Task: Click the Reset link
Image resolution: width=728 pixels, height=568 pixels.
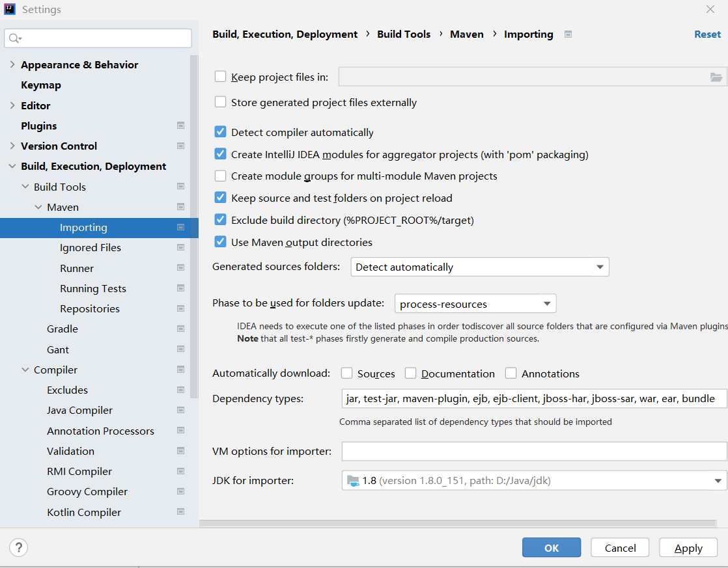Action: 707,34
